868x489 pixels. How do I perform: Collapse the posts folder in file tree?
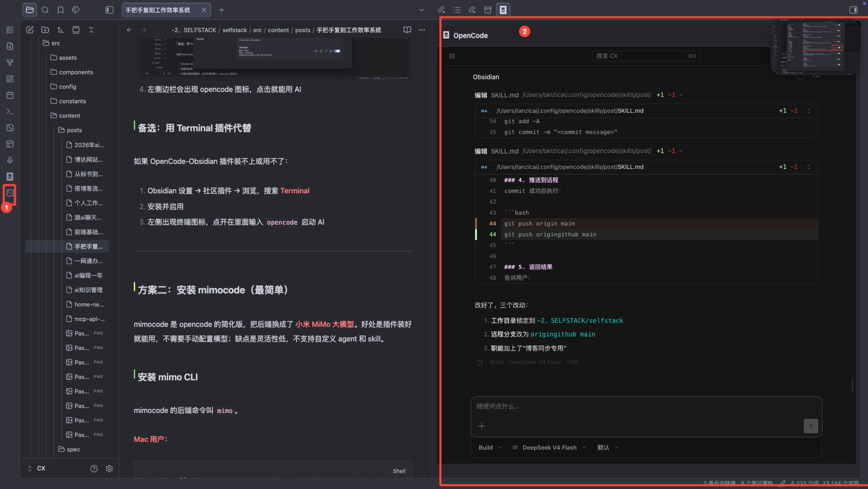[x=70, y=130]
